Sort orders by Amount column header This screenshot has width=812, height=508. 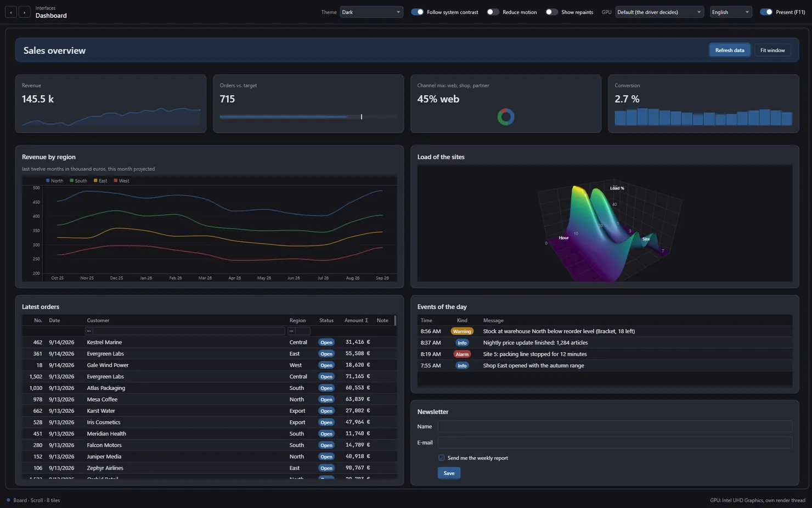click(356, 320)
